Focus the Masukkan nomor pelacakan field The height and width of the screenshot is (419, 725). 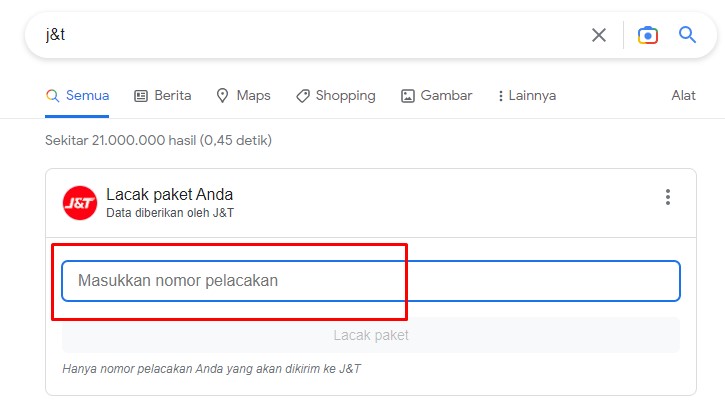(371, 281)
